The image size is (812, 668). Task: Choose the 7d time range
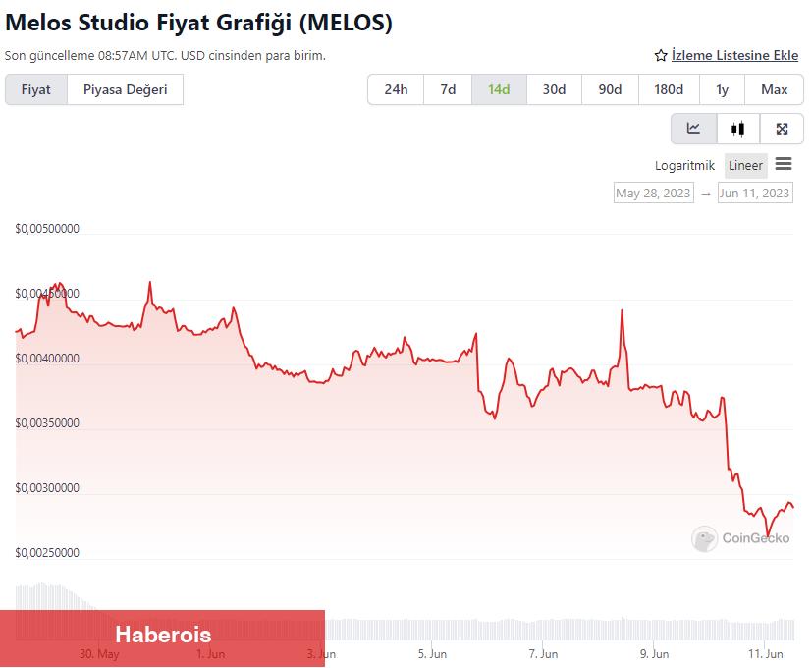click(x=448, y=89)
